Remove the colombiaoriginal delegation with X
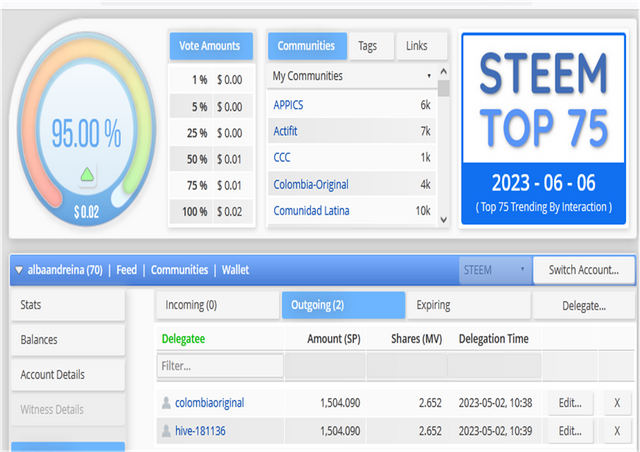 (617, 403)
